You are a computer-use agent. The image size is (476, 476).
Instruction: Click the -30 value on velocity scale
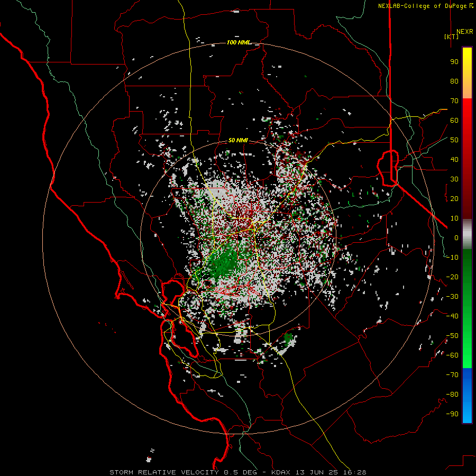coord(452,297)
